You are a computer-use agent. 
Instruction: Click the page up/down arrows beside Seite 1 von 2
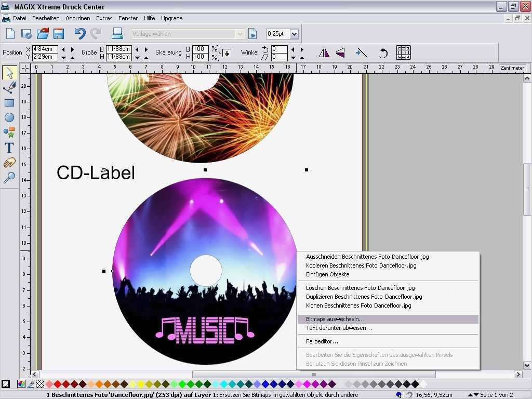pos(473,395)
